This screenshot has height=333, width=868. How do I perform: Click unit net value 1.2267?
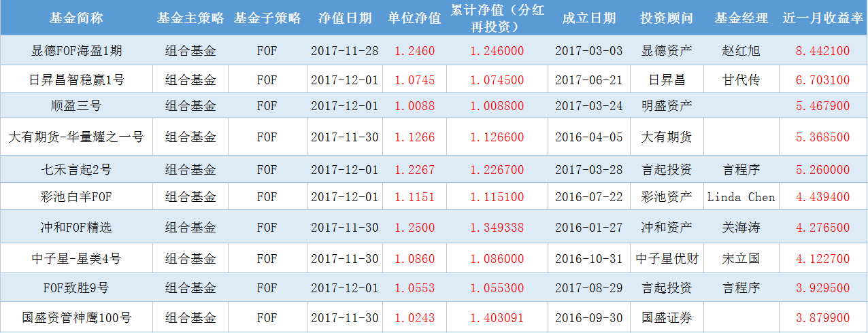click(414, 170)
